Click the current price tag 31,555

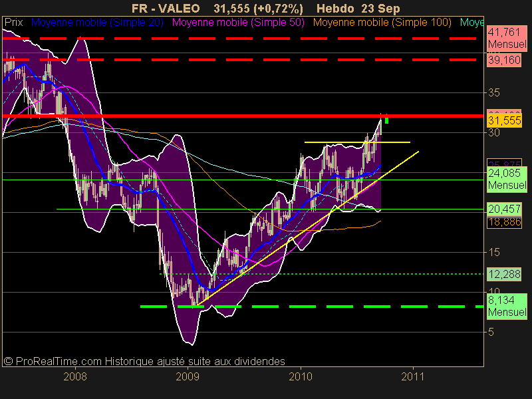(504, 120)
